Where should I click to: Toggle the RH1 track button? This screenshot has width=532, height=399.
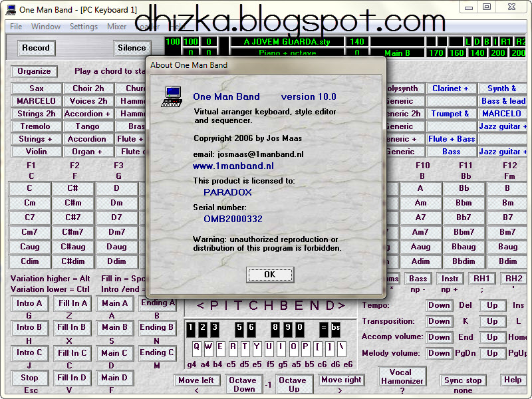click(481, 279)
